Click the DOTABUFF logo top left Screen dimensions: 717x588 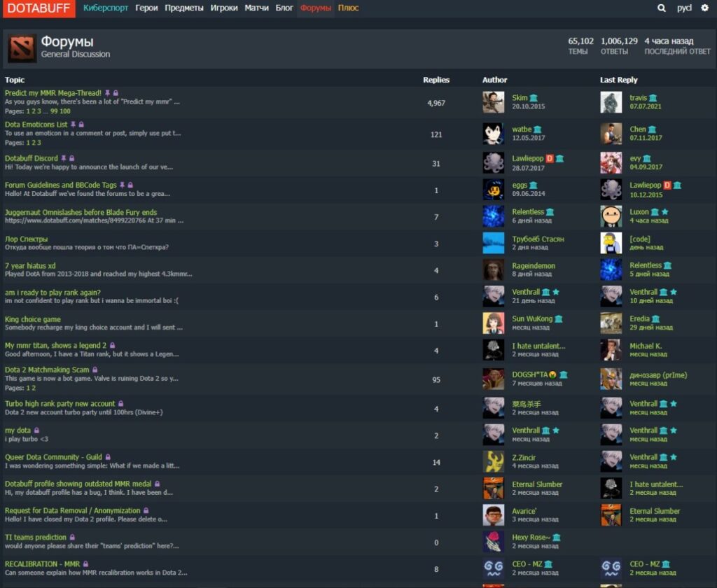(x=38, y=8)
